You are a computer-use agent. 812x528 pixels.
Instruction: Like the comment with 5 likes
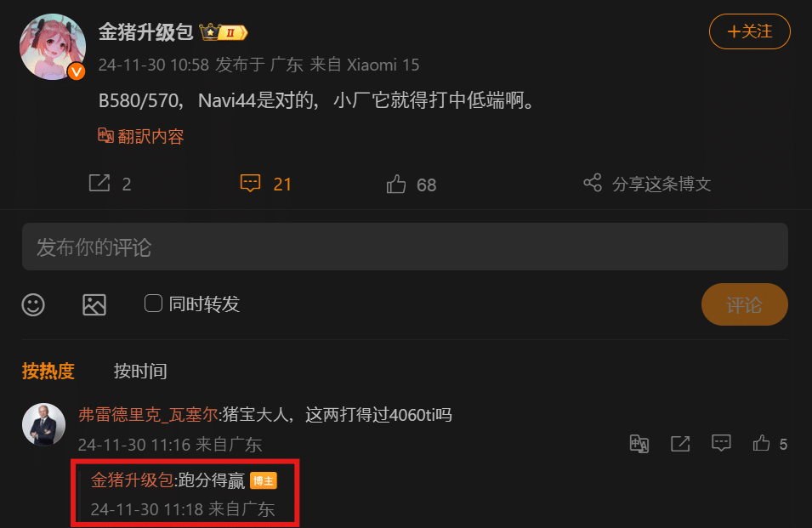(761, 443)
